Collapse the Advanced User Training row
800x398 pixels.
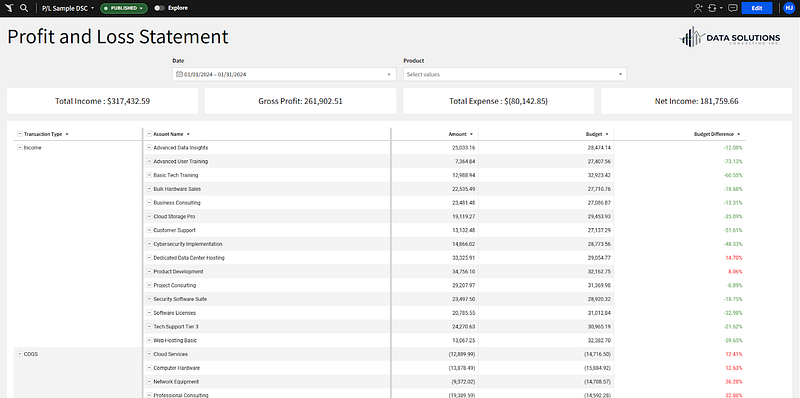(x=149, y=161)
